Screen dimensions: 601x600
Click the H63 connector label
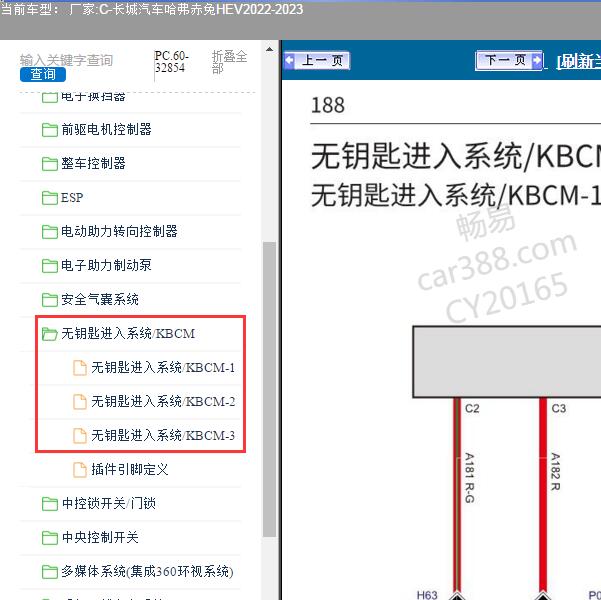(427, 595)
